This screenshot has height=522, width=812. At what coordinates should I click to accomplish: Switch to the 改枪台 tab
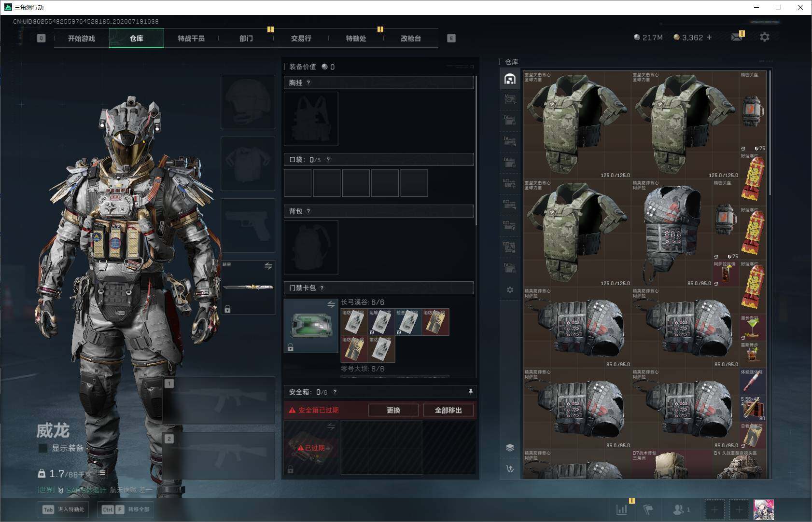(411, 38)
